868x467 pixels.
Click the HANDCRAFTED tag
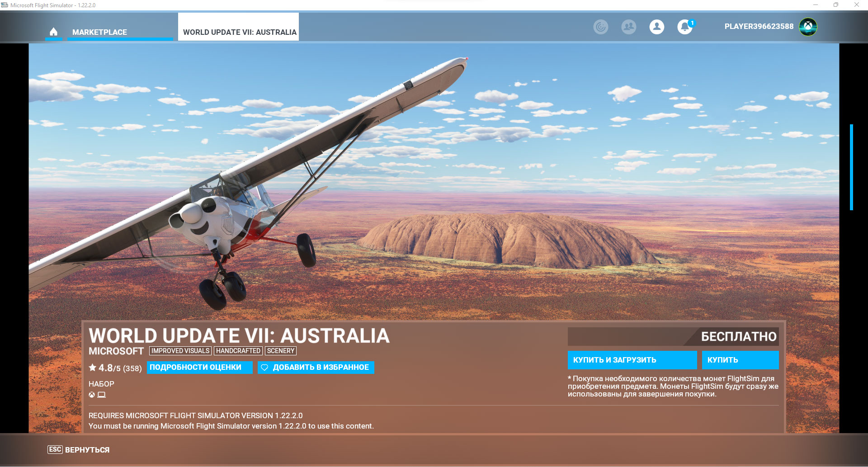(x=238, y=351)
